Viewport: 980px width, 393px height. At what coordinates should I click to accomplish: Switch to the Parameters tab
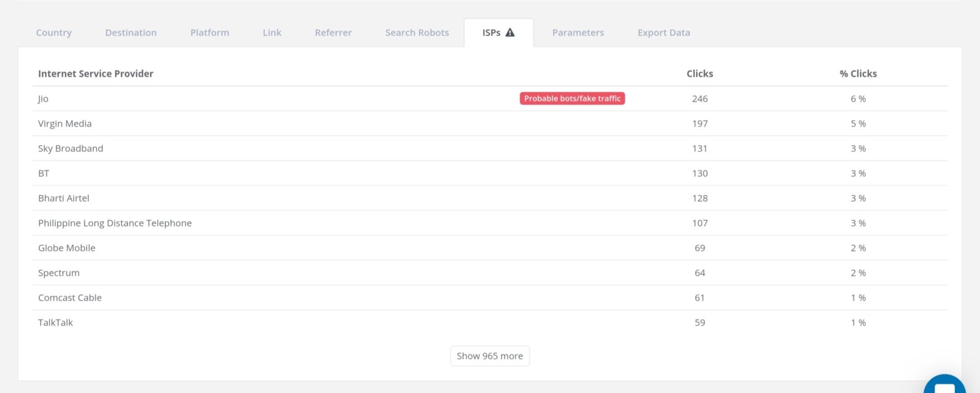578,33
